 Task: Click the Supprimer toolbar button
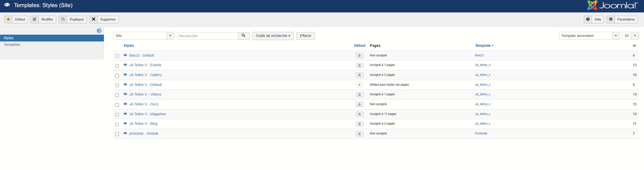tap(104, 19)
